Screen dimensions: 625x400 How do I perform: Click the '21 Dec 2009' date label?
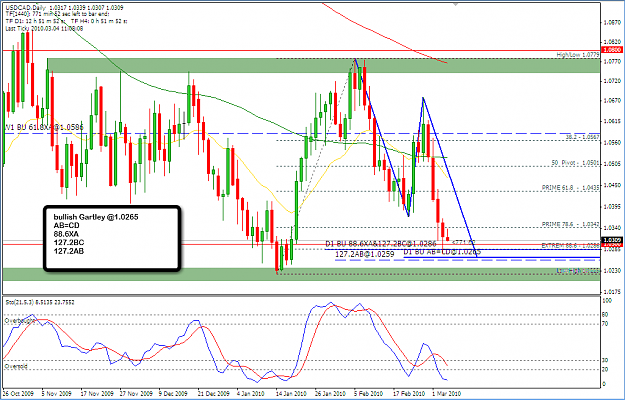point(214,393)
